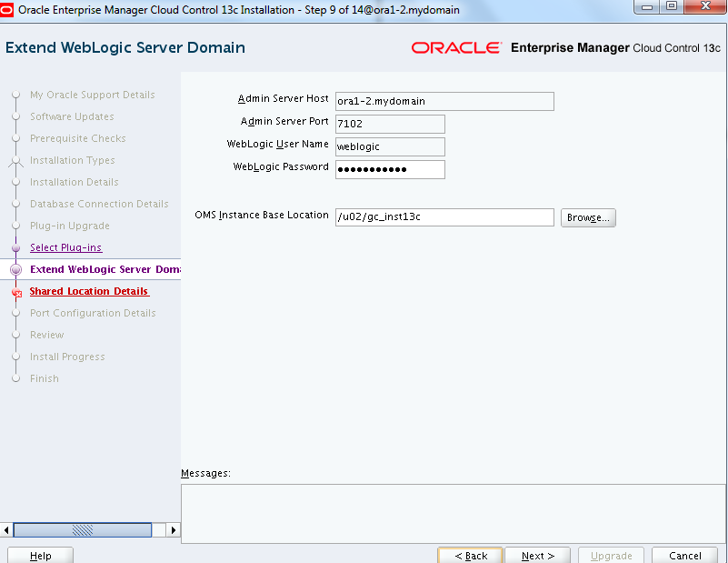Open the Select Plug-ins step link

point(65,247)
